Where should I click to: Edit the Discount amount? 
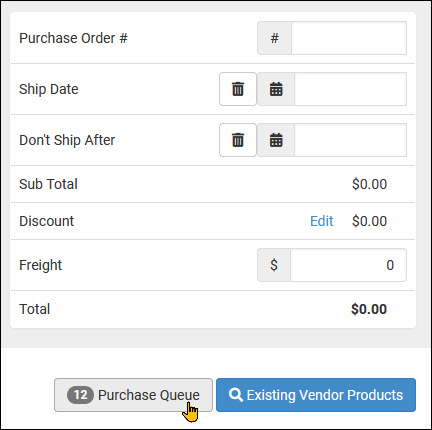(x=322, y=221)
